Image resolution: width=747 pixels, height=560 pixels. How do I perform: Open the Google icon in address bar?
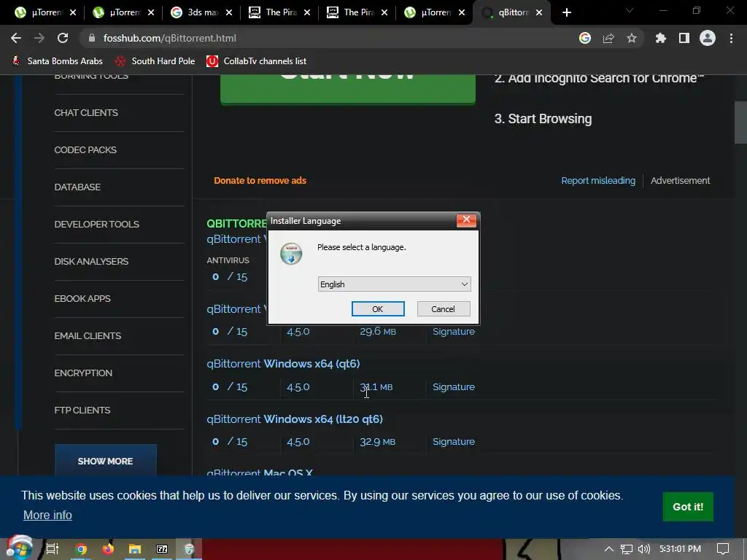click(x=585, y=38)
